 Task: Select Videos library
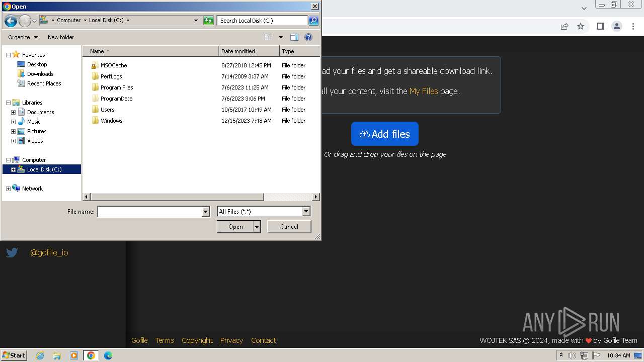point(35,141)
